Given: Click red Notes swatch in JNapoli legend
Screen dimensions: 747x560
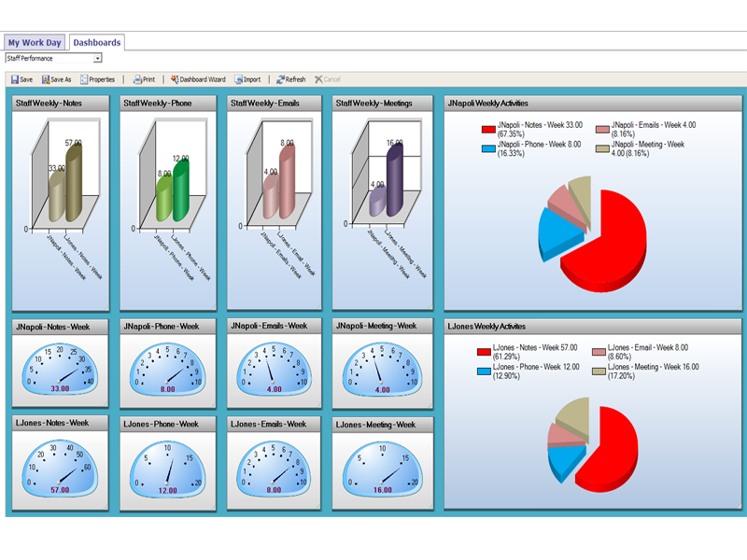Looking at the screenshot, I should [x=487, y=130].
